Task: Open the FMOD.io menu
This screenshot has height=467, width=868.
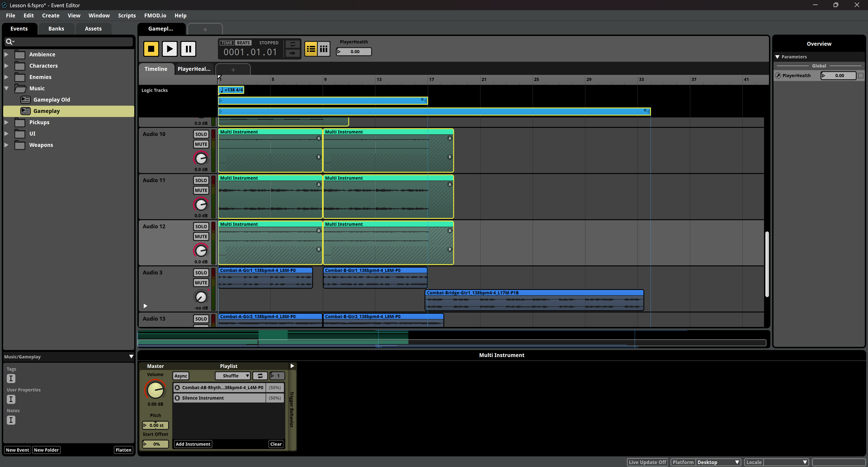Action: (155, 16)
